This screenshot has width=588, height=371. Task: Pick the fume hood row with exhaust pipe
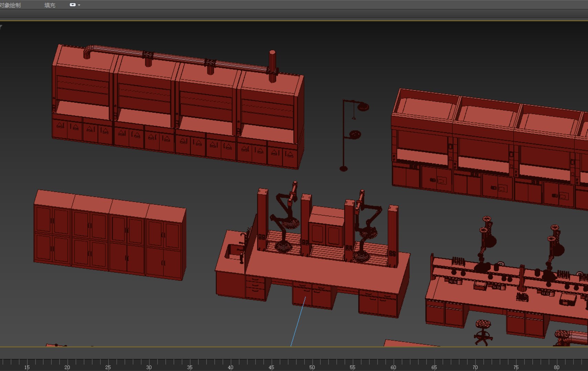tap(178, 106)
